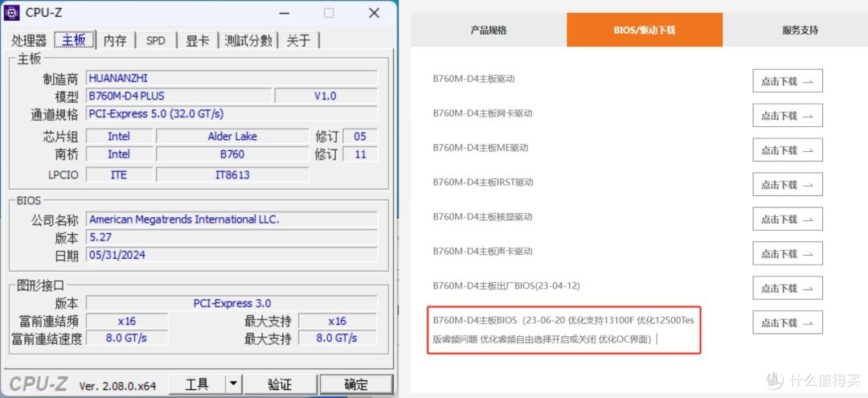Click the B760M-D4主板驱动 text
The image size is (868, 398).
pos(473,79)
